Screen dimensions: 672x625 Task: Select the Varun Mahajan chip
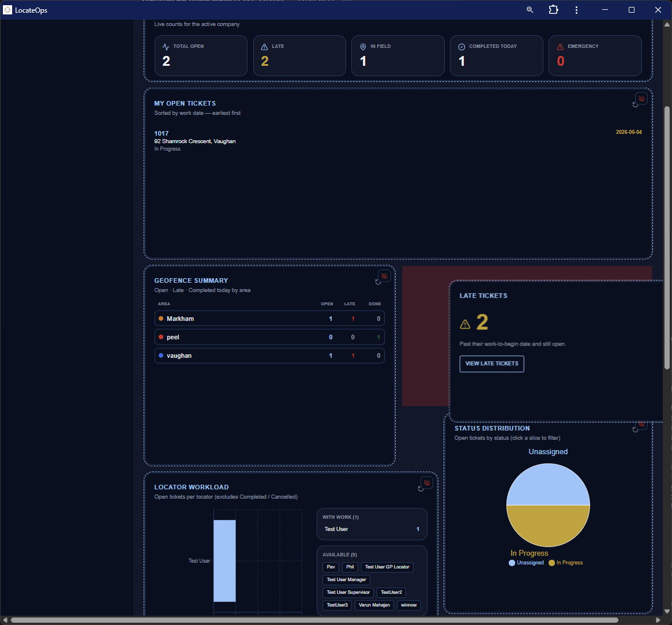374,605
